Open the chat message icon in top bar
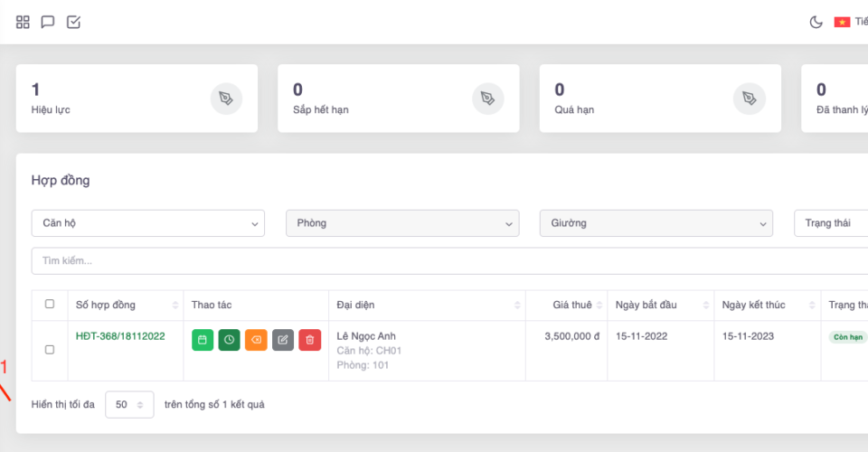The image size is (868, 452). tap(48, 22)
